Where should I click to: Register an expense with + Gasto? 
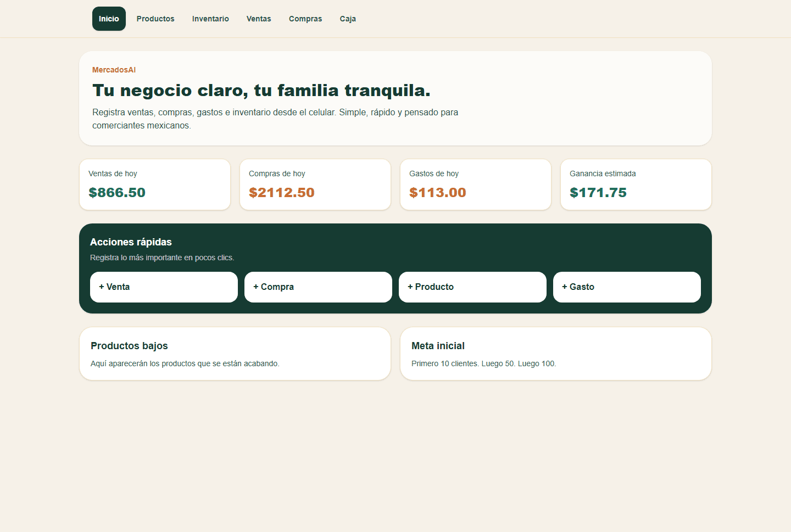(627, 287)
